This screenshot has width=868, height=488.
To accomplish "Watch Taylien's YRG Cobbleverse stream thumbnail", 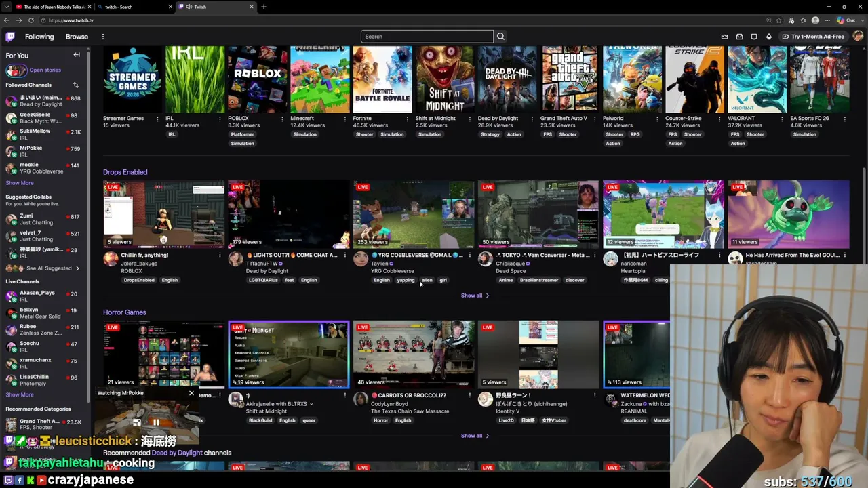I will [x=414, y=214].
